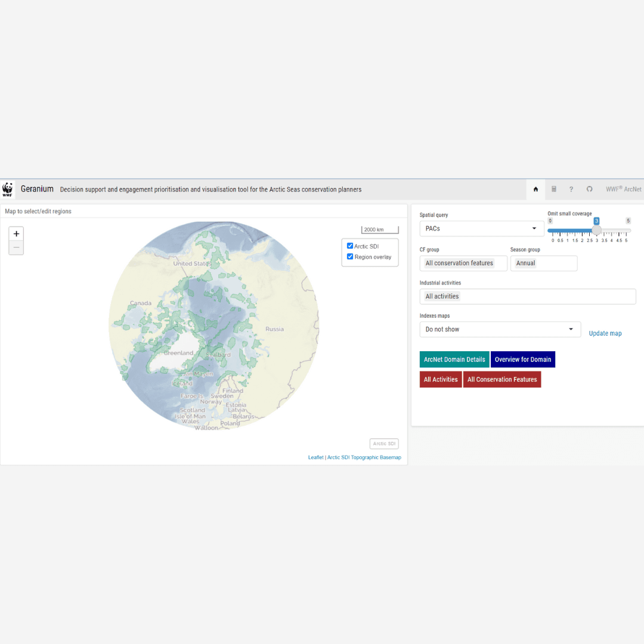Open the Indexes maps dropdown
644x644 pixels.
500,329
